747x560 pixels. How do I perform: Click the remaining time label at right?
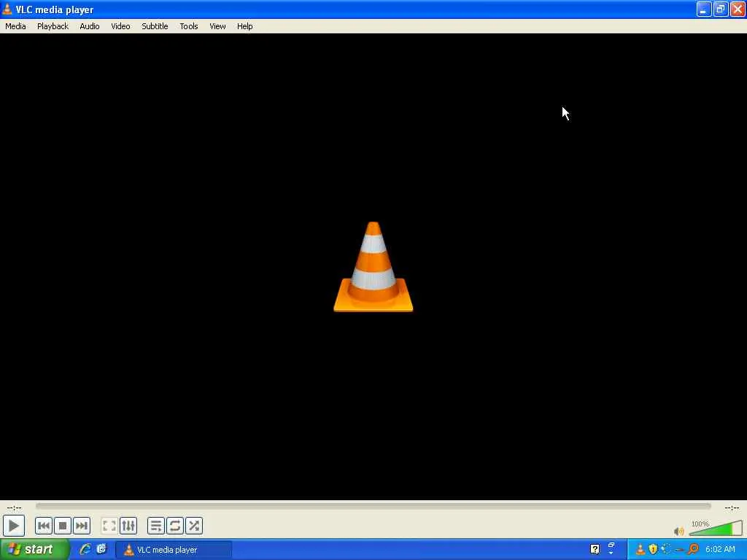coord(732,507)
